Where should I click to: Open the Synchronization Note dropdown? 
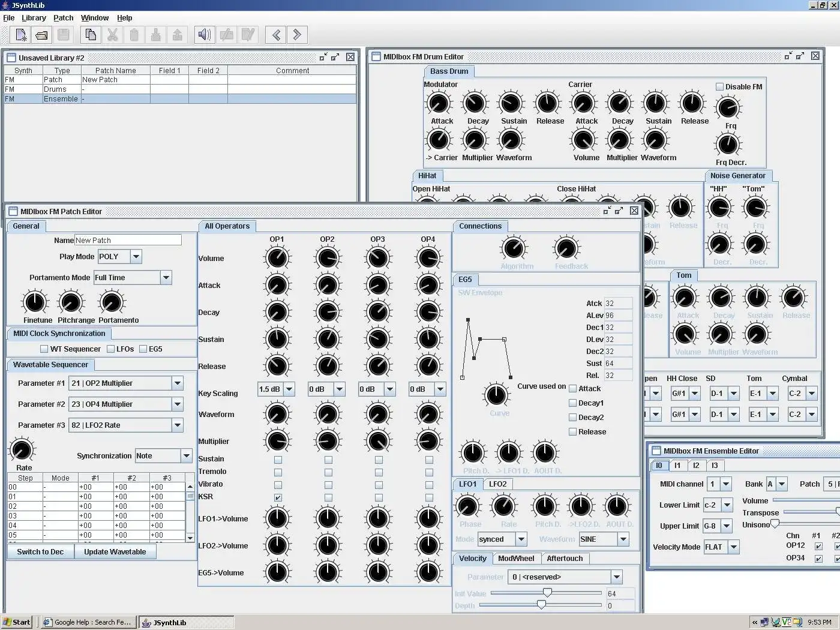pyautogui.click(x=187, y=456)
